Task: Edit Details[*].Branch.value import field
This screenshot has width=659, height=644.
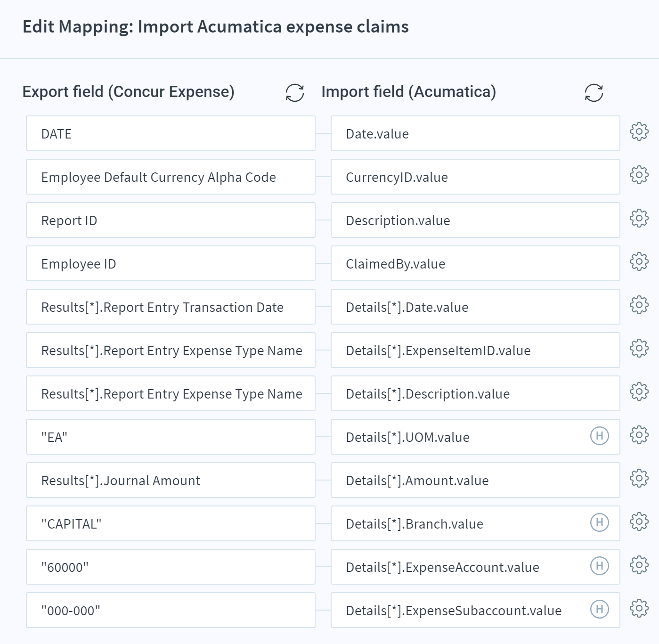Action: coord(475,523)
